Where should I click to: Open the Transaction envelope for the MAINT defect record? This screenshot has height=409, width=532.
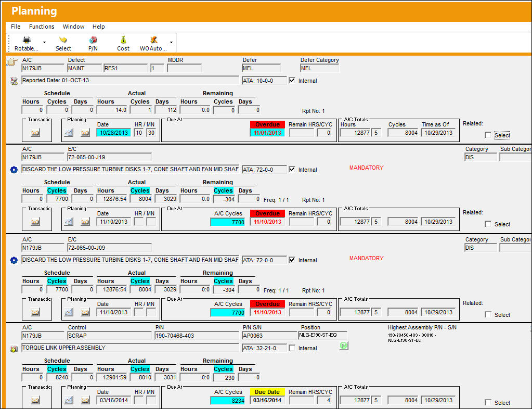coord(35,132)
